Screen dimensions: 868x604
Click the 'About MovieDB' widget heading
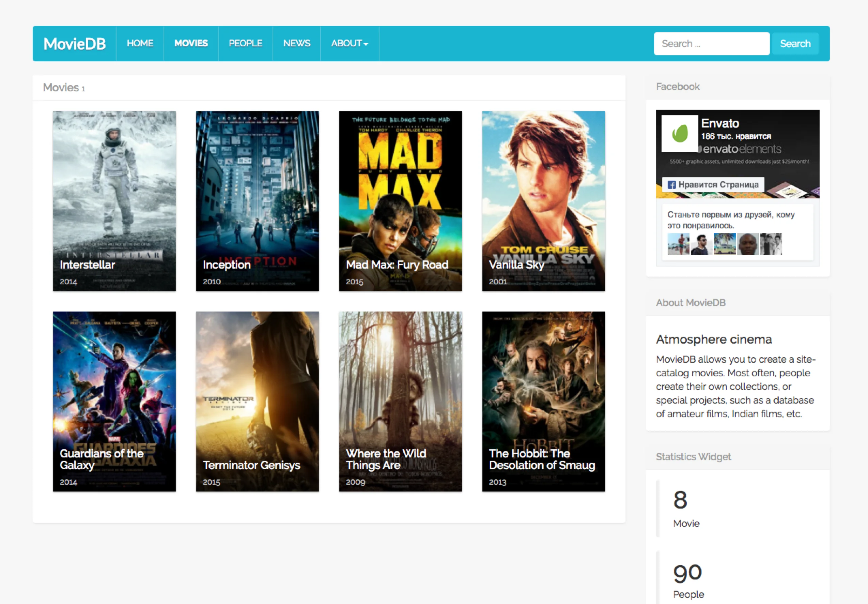(x=691, y=303)
